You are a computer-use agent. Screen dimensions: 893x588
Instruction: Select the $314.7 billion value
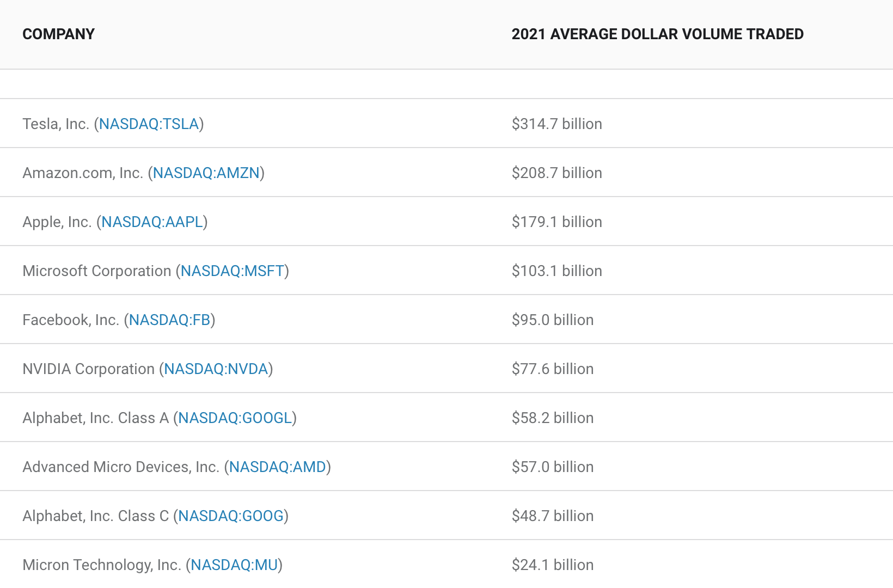click(x=557, y=124)
